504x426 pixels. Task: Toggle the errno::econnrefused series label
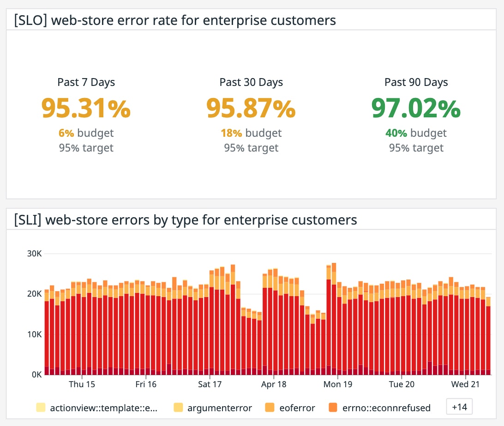[x=386, y=408]
